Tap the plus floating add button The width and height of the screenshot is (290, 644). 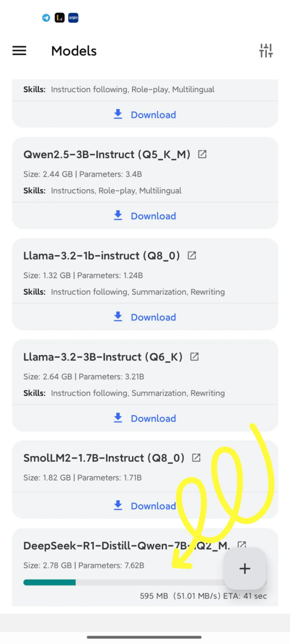coord(245,568)
